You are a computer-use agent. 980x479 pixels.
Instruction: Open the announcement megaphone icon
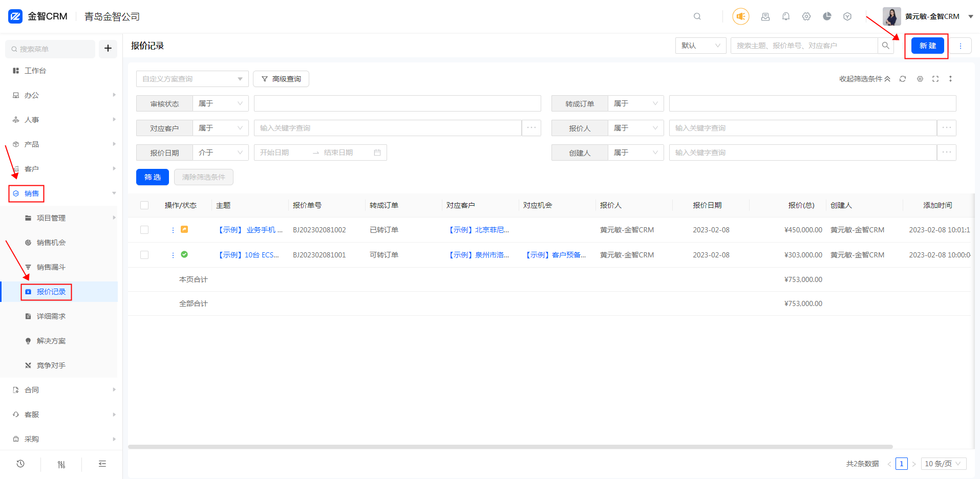coord(740,16)
